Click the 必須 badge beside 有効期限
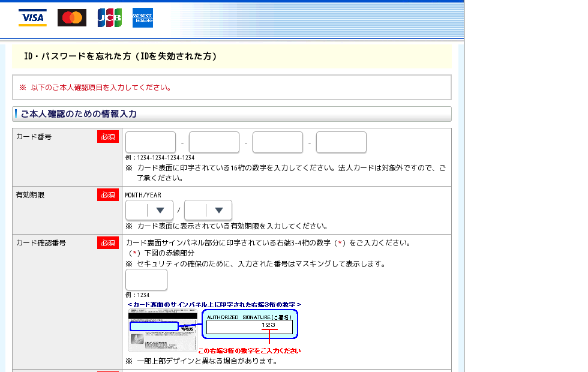 point(108,195)
